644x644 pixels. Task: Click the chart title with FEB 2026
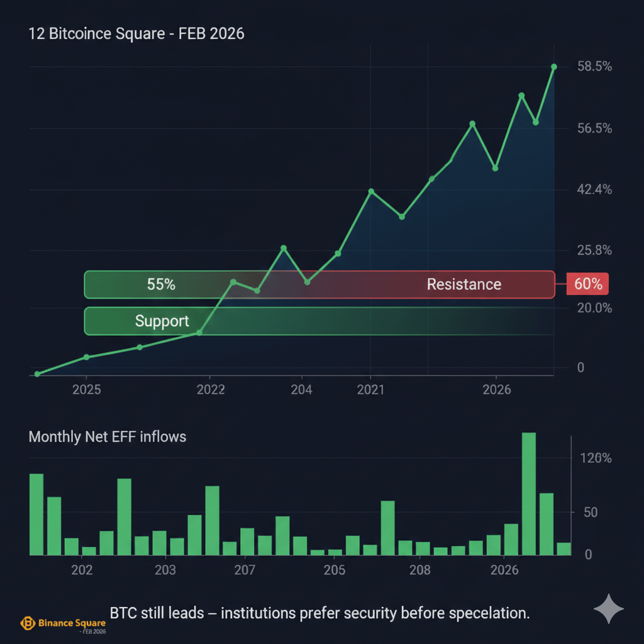136,33
